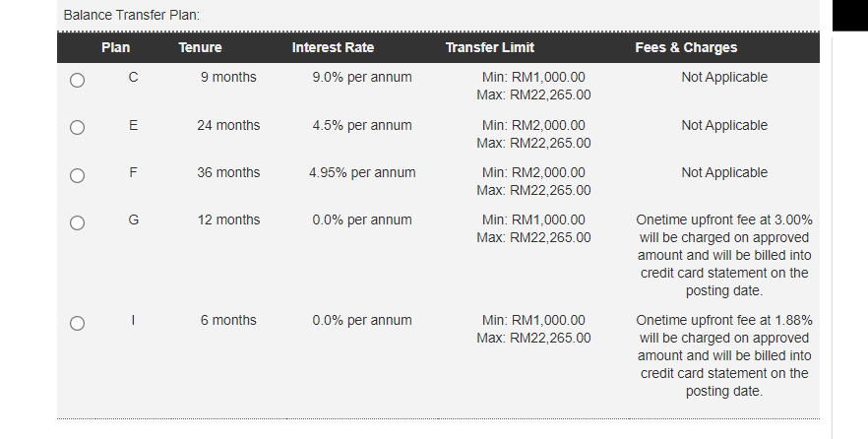
Task: Click the 9 months tenure cell
Action: (x=228, y=77)
